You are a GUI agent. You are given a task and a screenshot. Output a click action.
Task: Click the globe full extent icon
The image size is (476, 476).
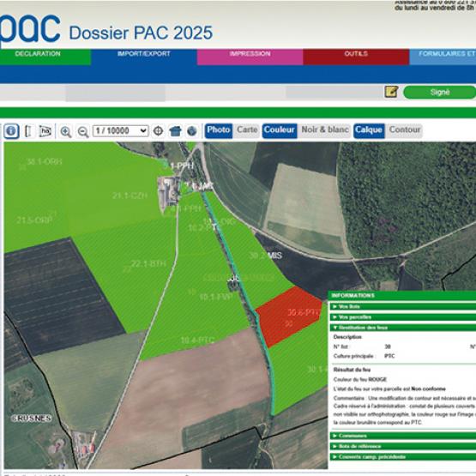(192, 131)
